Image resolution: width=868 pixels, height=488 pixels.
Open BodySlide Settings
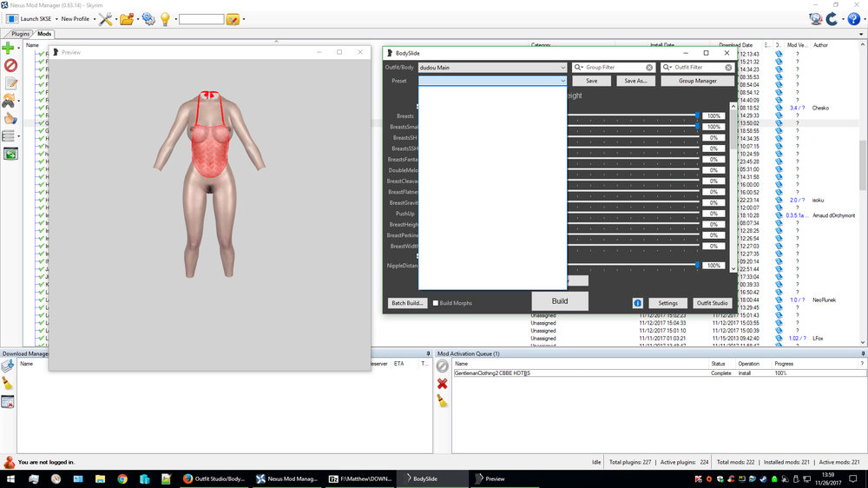point(667,303)
